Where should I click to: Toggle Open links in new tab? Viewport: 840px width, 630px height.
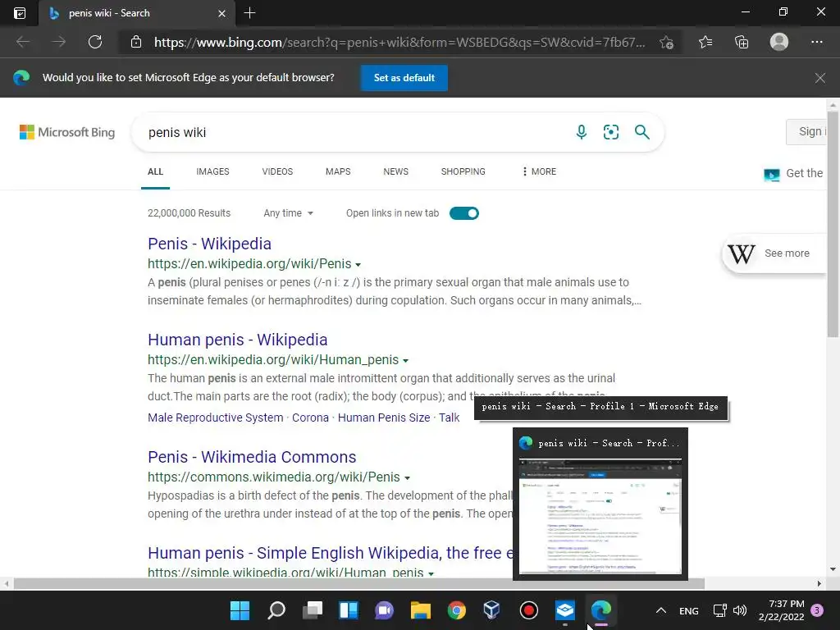click(464, 213)
